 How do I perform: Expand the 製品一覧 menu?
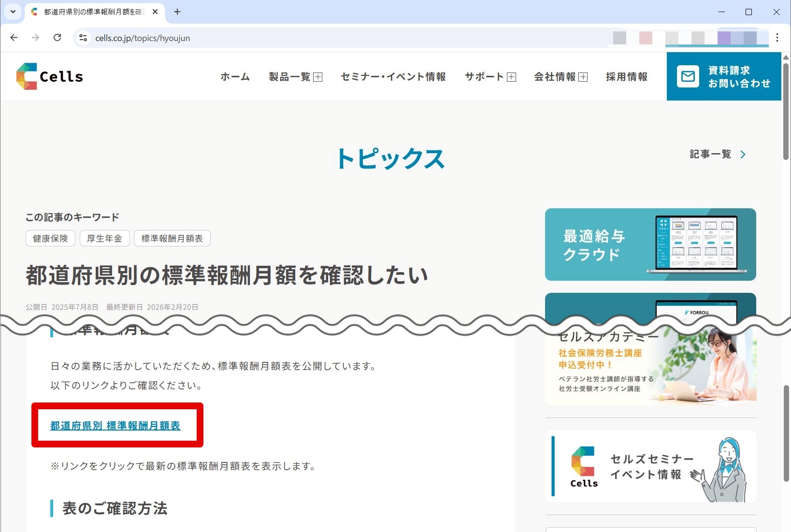295,77
